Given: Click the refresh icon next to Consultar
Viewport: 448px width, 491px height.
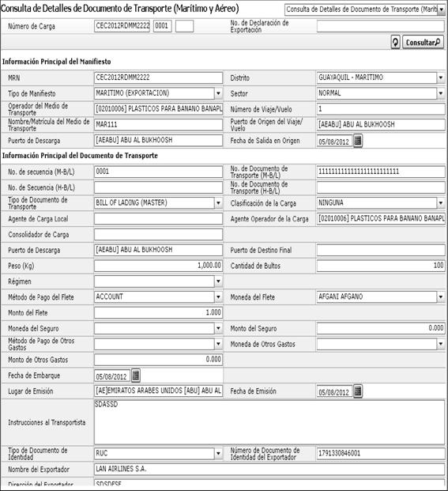Looking at the screenshot, I should tap(395, 42).
